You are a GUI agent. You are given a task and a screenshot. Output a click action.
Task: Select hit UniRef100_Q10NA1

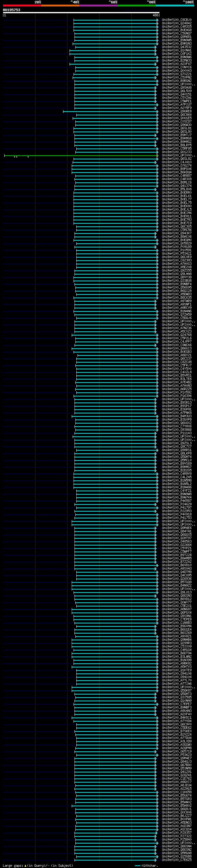177,50
